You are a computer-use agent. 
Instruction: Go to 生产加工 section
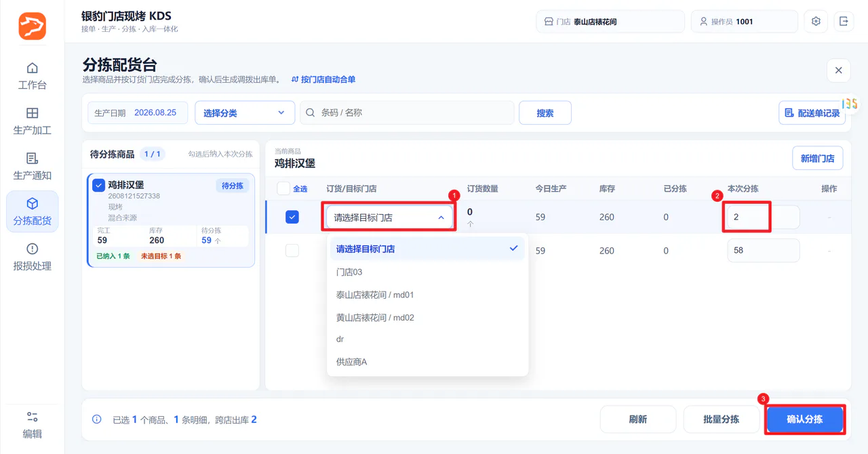pos(32,121)
